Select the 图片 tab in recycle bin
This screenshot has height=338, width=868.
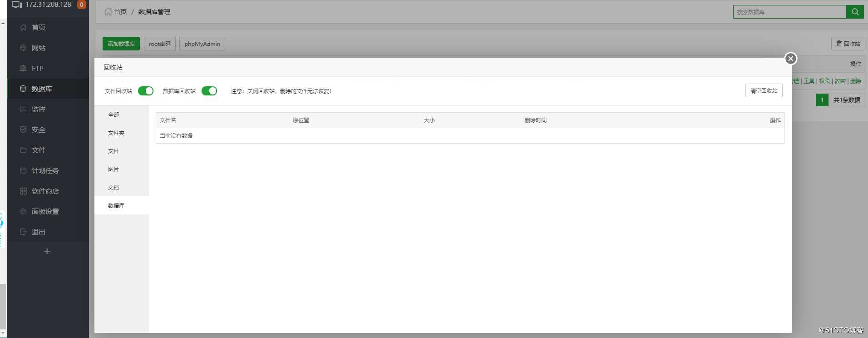(x=122, y=169)
